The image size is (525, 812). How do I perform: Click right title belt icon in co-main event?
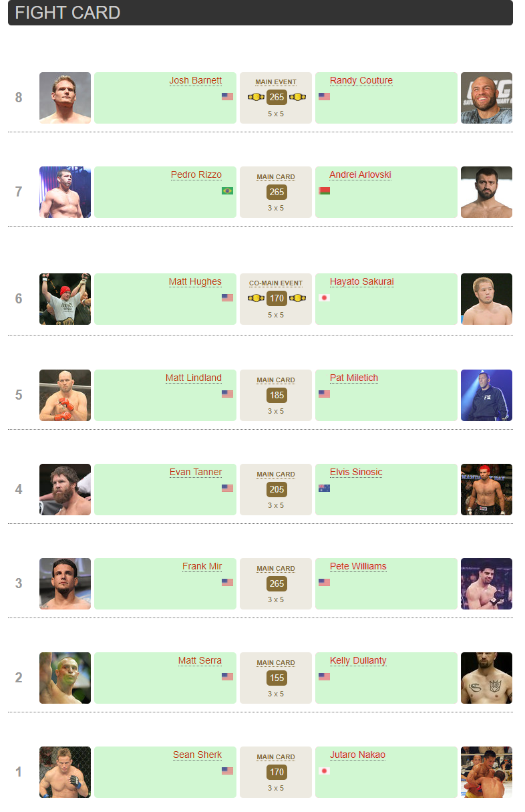coord(297,298)
